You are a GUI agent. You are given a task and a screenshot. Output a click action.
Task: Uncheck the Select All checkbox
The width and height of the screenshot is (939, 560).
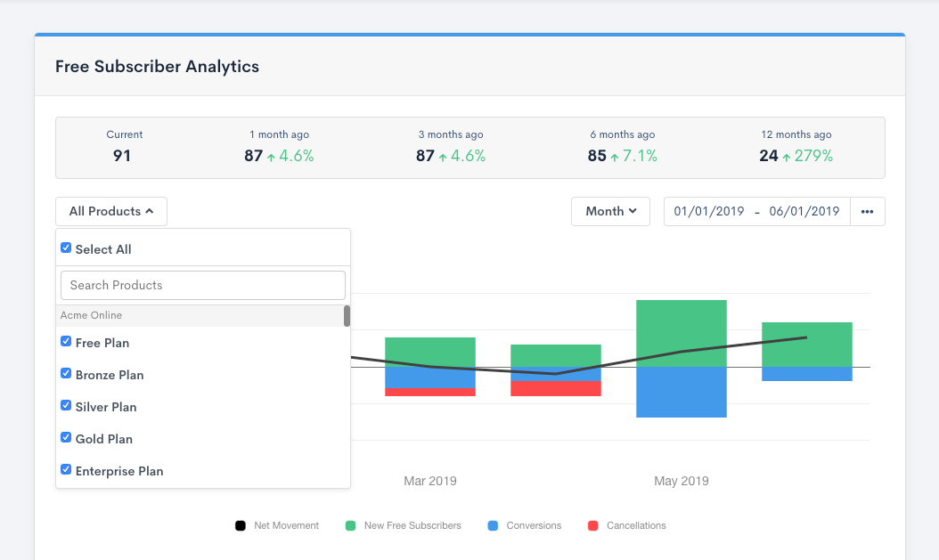(66, 248)
